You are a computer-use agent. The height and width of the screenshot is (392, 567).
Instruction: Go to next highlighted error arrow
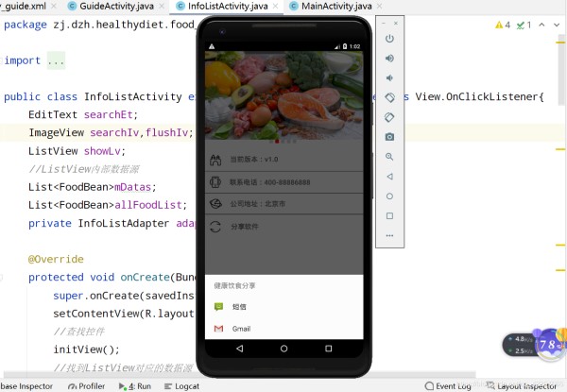[557, 25]
